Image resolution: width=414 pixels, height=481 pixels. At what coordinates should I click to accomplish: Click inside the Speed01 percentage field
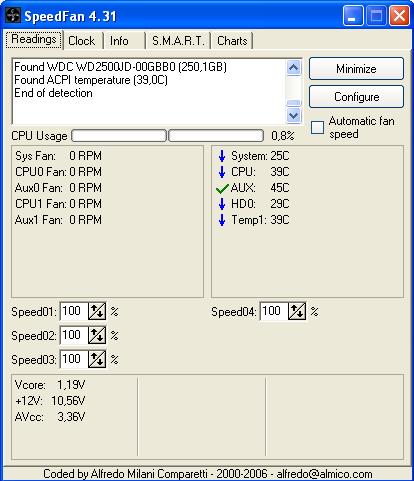74,311
